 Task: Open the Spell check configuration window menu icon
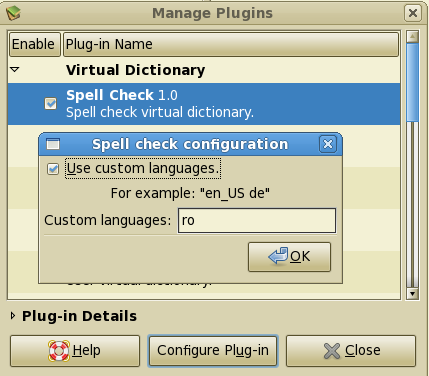53,144
